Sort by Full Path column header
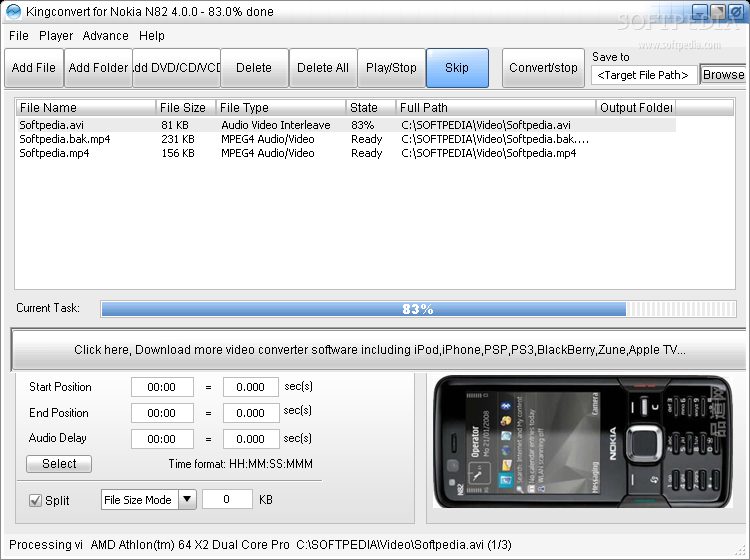The height and width of the screenshot is (560, 750). [x=496, y=108]
